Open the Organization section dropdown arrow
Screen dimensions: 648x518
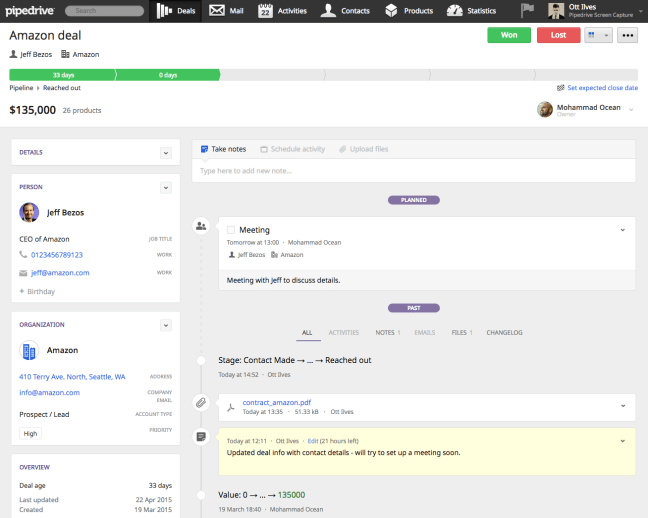coord(166,324)
